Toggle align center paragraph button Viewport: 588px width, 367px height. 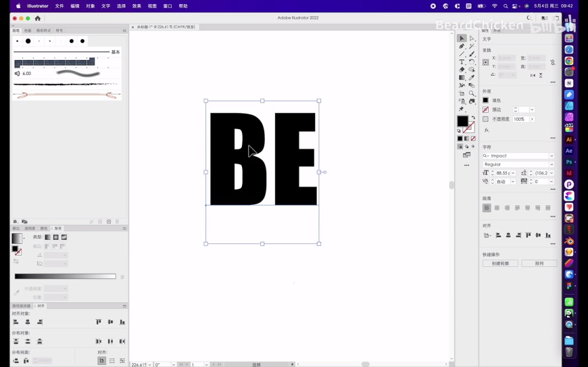click(497, 207)
